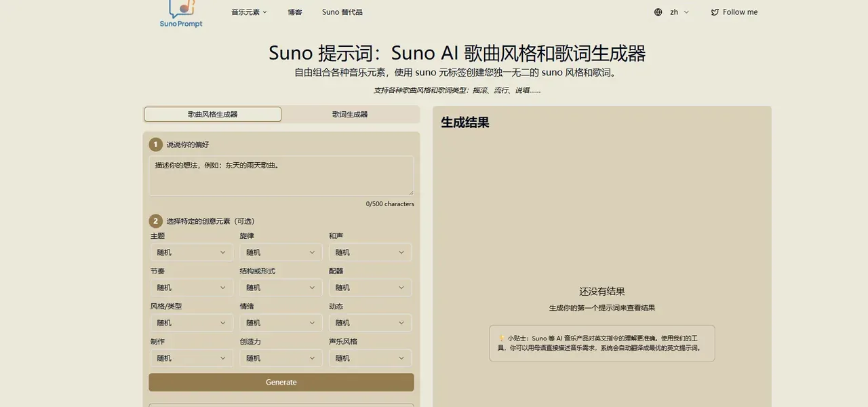Viewport: 868px width, 407px height.
Task: Open the 情绪 dropdown
Action: click(x=281, y=323)
